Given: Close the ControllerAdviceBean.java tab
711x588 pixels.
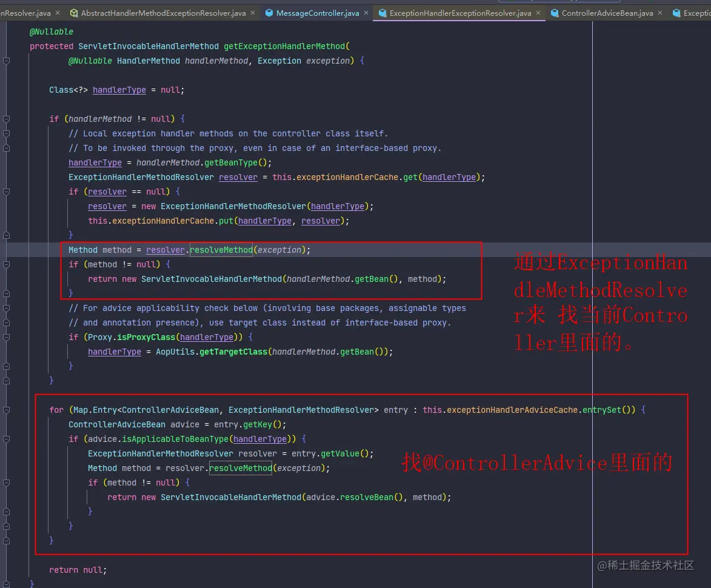Looking at the screenshot, I should (660, 13).
